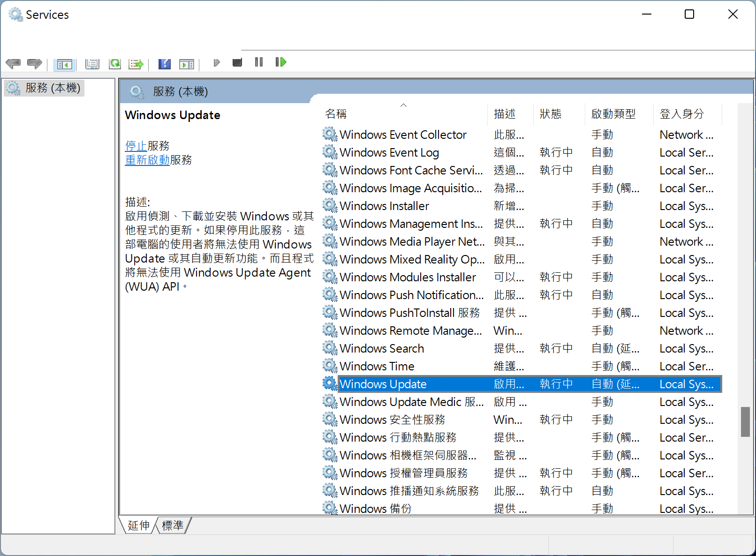Click the Stop Service square icon

(x=237, y=62)
